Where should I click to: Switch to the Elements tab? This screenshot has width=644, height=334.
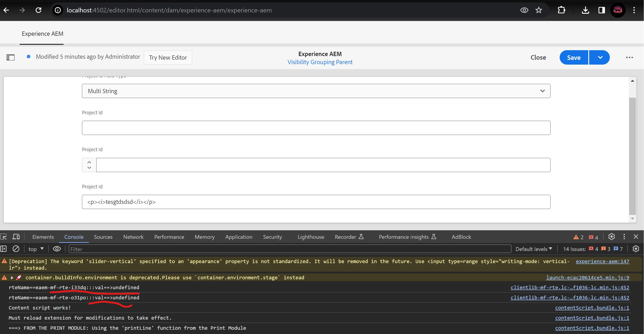pos(43,237)
